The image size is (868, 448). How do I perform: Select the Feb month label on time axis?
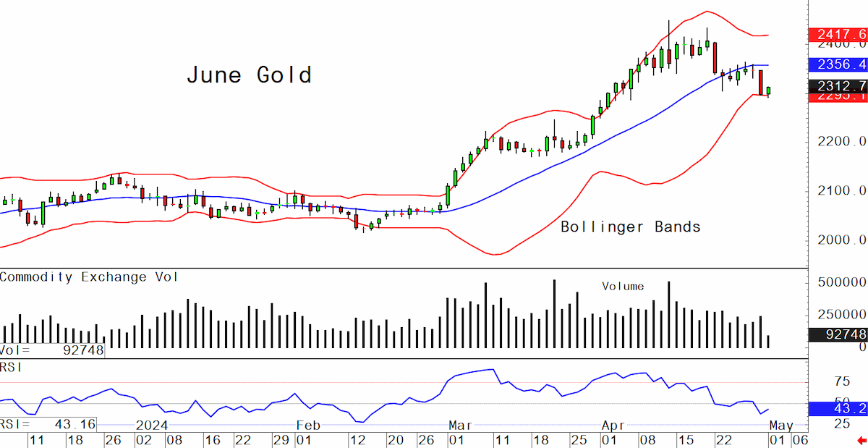pos(307,425)
